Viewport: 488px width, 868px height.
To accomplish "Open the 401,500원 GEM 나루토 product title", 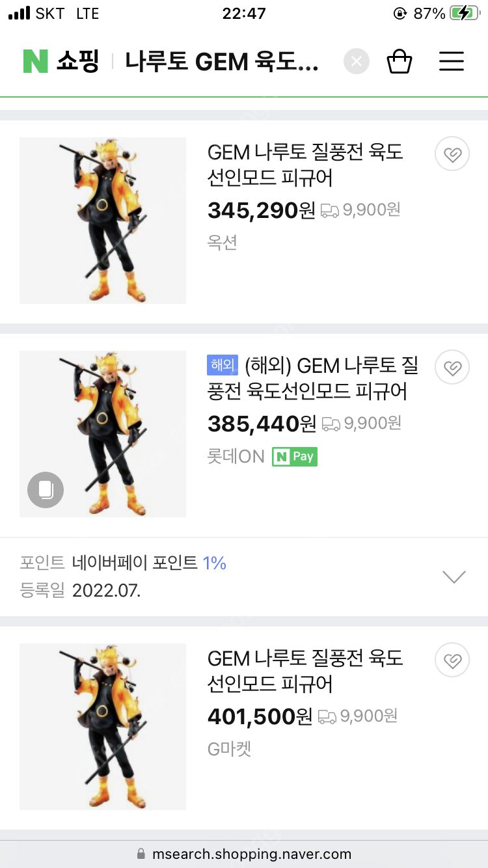I will (x=305, y=671).
